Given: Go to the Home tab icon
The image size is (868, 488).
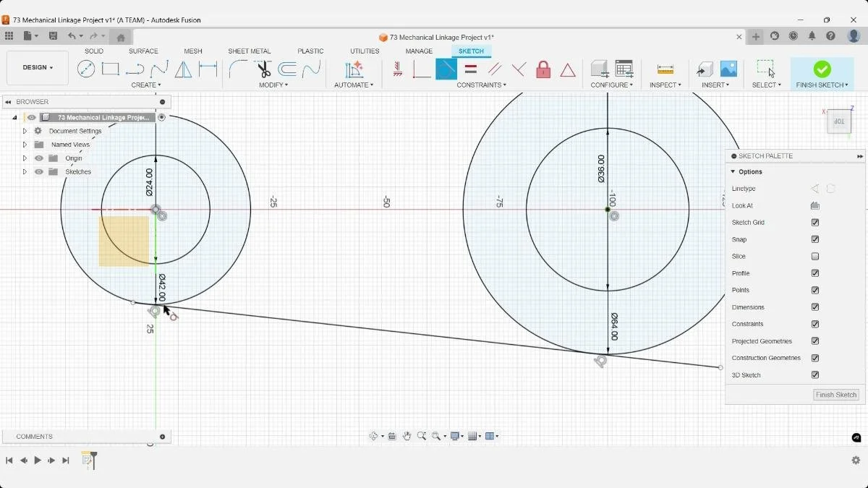Looking at the screenshot, I should coord(121,37).
